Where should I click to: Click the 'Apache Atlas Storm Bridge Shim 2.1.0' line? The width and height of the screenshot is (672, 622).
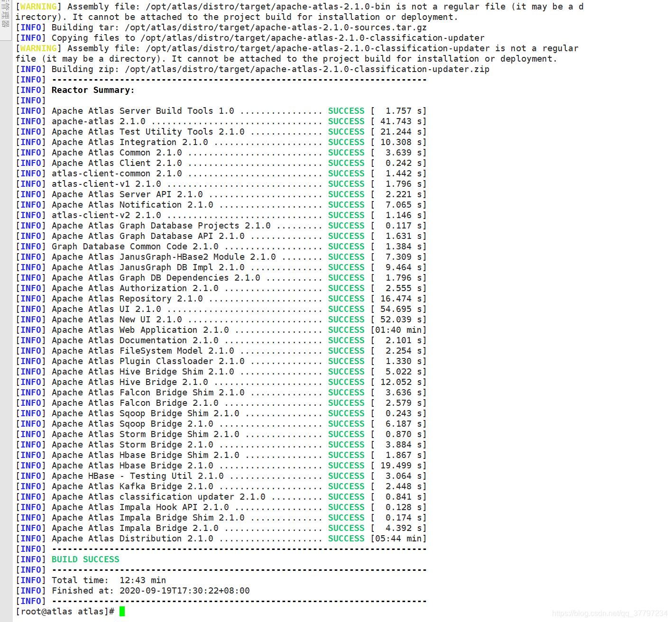coord(221,434)
